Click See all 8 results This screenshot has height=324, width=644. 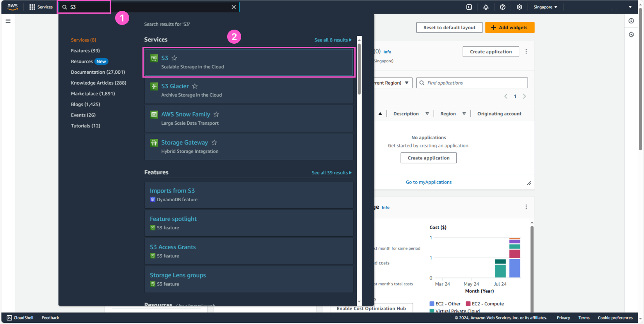(x=333, y=40)
